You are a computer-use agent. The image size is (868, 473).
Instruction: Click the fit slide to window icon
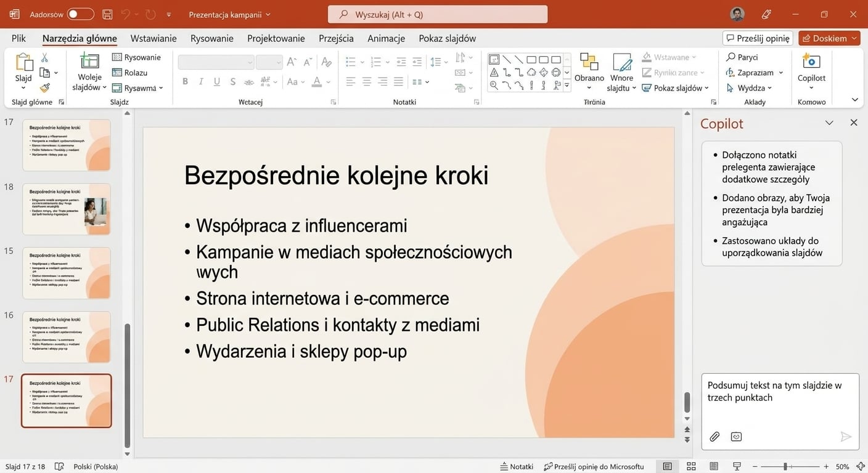tap(859, 466)
